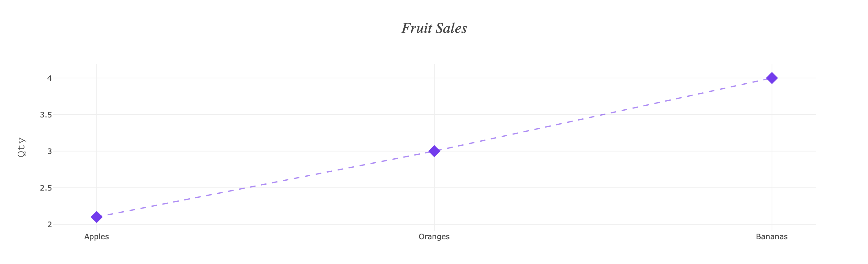The image size is (868, 264).
Task: Click the y-axis tick label 2
Action: click(50, 225)
